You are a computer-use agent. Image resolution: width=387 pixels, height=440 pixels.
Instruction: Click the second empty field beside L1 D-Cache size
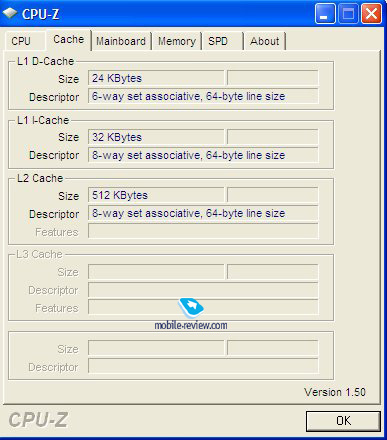(x=273, y=78)
